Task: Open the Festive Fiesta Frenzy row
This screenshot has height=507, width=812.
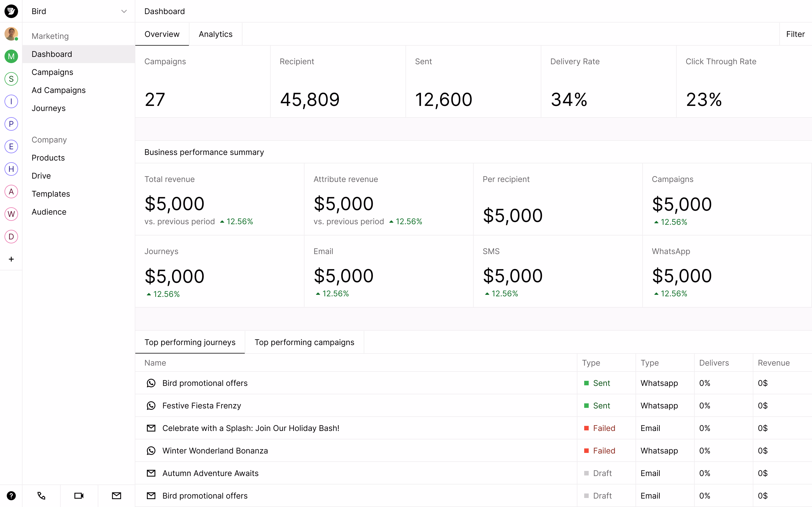Action: click(201, 405)
